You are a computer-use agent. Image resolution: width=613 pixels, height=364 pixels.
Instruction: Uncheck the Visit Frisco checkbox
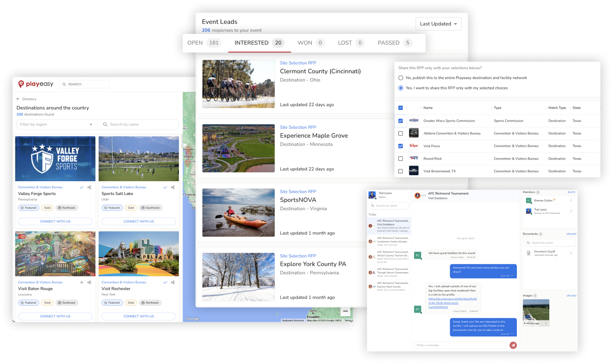[x=401, y=146]
